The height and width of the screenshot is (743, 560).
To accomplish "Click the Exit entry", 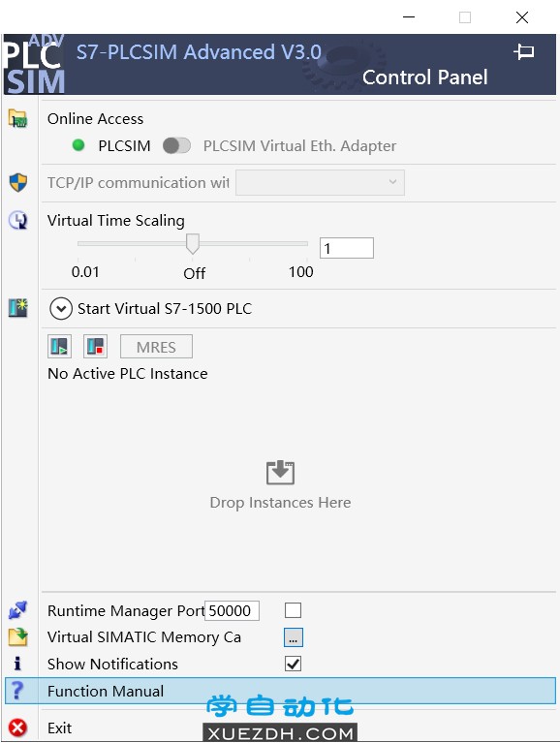I will tap(60, 728).
